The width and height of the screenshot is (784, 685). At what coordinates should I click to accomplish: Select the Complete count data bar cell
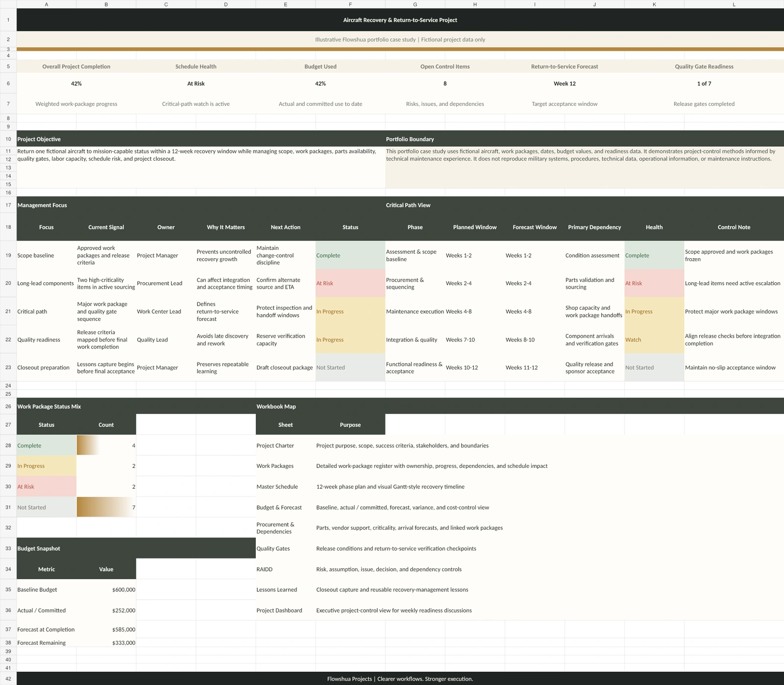coord(106,445)
